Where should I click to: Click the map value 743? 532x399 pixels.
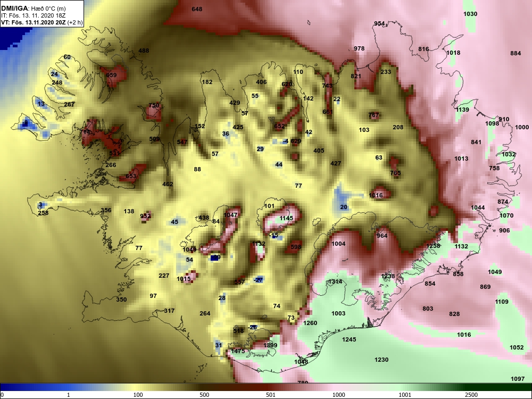click(327, 86)
